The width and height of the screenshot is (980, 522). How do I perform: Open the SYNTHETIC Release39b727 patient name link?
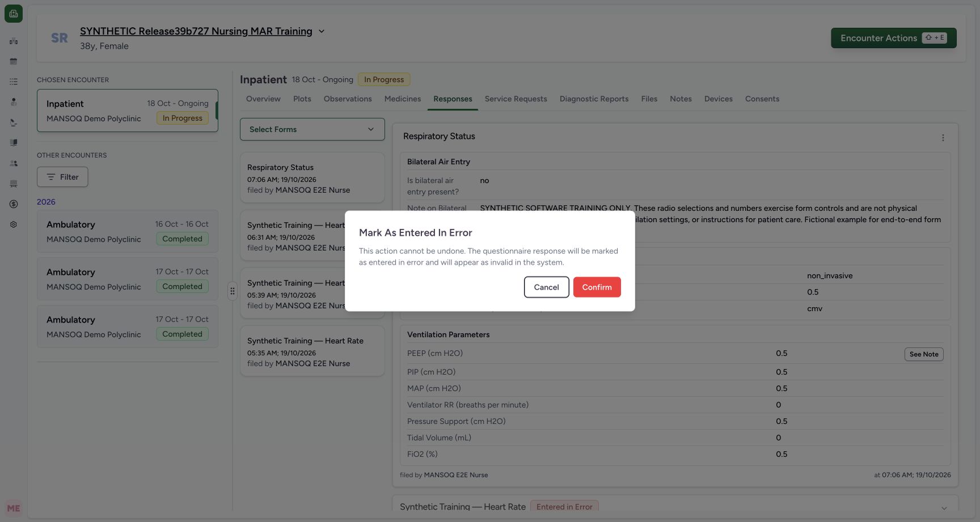coord(196,31)
